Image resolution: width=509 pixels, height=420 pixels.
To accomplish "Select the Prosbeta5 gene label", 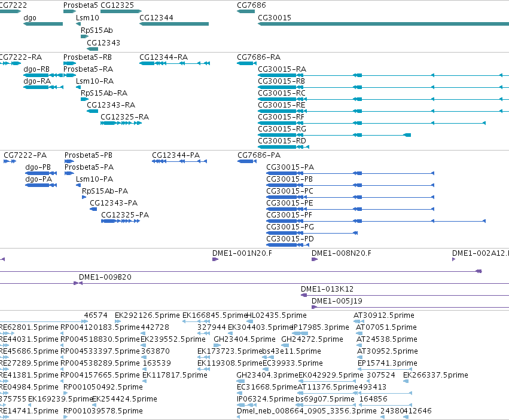I will click(80, 5).
